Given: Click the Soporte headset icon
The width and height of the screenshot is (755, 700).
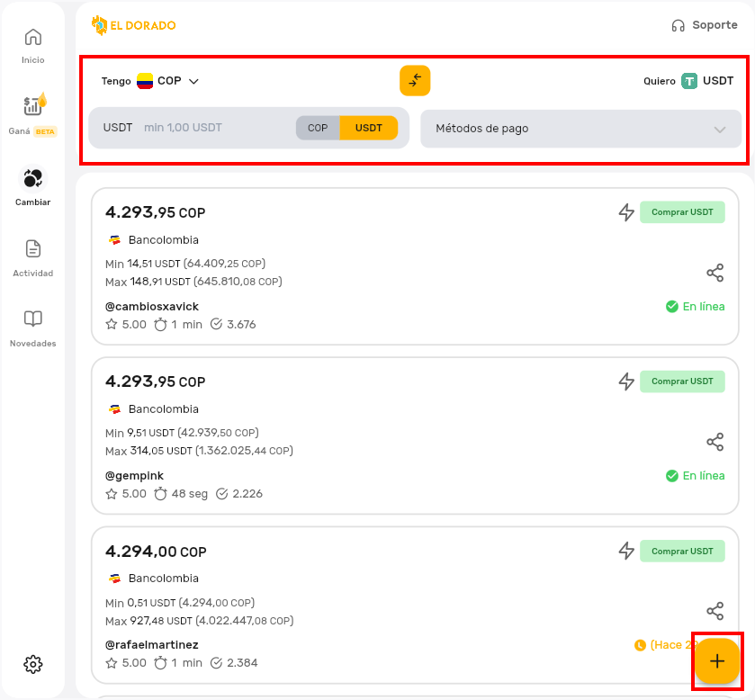Looking at the screenshot, I should click(678, 25).
